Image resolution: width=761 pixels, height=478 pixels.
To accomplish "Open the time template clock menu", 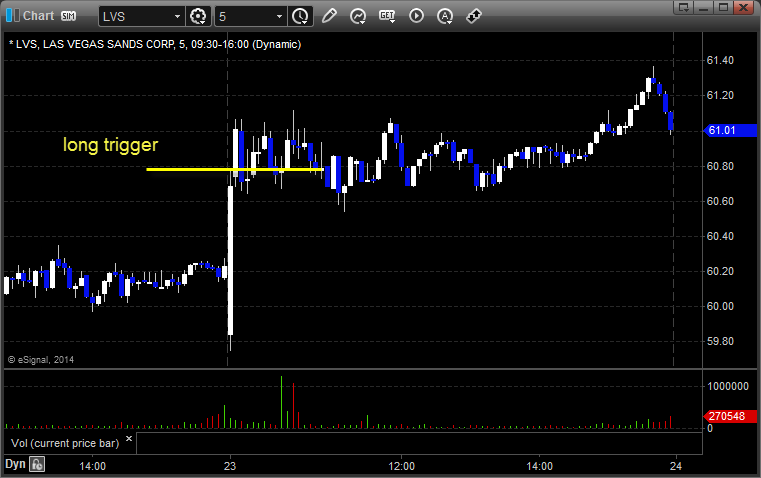I will coord(300,16).
